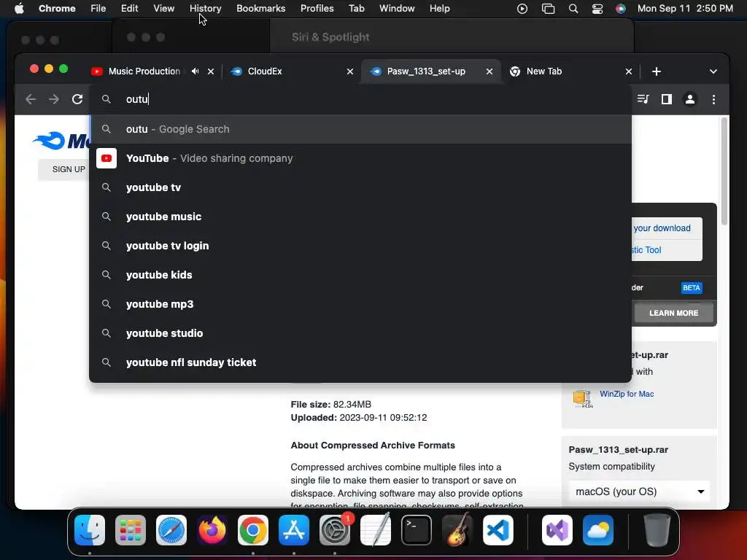This screenshot has height=560, width=747.
Task: Open the History menu
Action: tap(205, 8)
